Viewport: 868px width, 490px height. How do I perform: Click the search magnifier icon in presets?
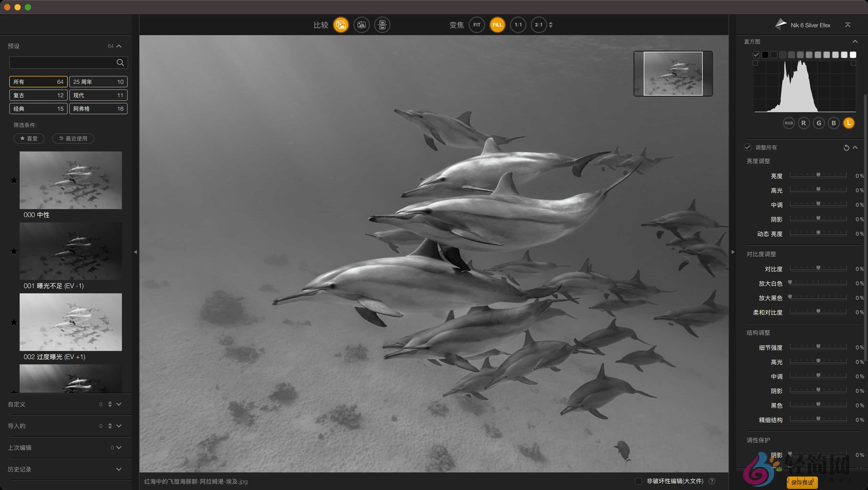pos(120,63)
